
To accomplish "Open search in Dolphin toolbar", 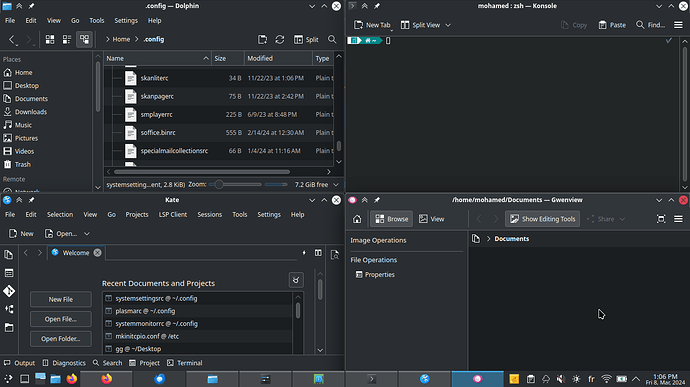I will [x=332, y=40].
